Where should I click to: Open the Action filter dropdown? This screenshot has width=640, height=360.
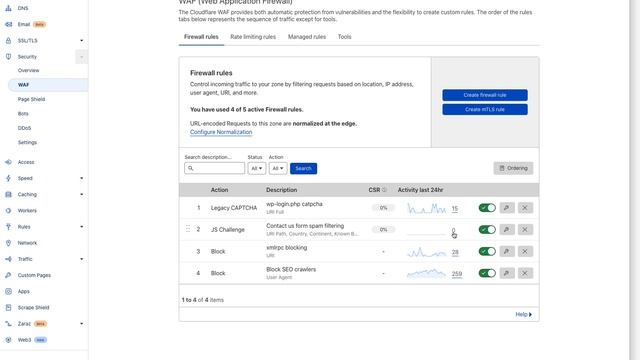[x=278, y=168]
